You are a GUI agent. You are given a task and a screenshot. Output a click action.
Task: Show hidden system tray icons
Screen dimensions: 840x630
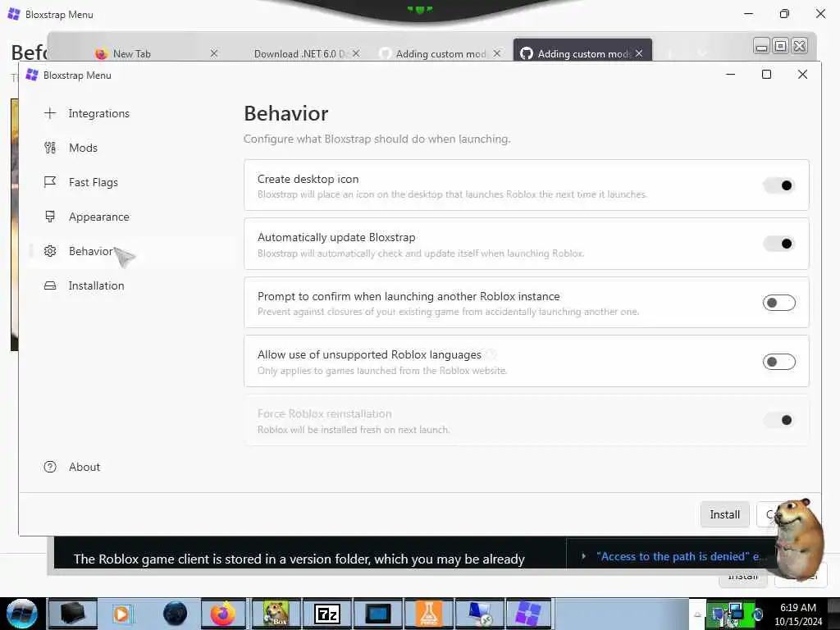coord(697,614)
